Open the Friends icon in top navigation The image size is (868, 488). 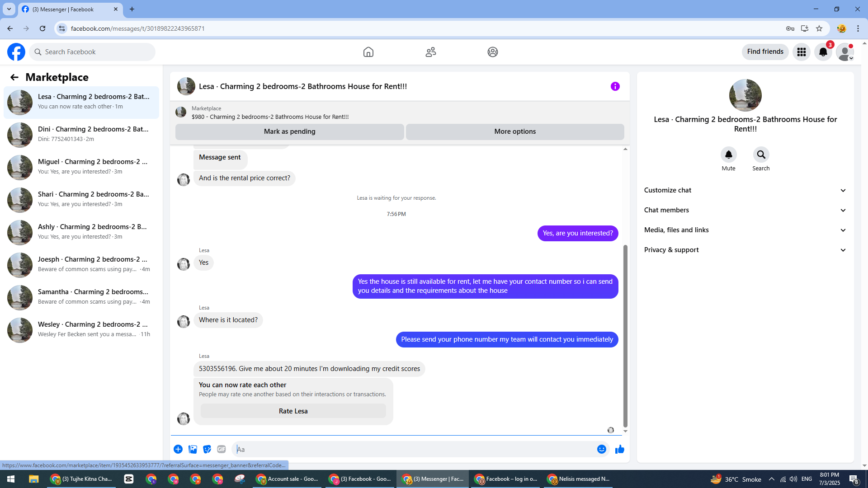point(430,52)
